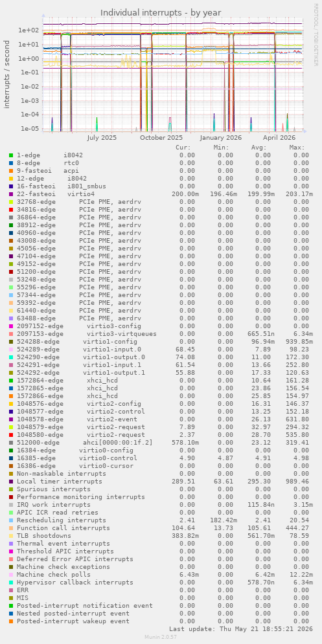
Task: Click the TLB shootdowns legend swatch
Action: pos(11,536)
